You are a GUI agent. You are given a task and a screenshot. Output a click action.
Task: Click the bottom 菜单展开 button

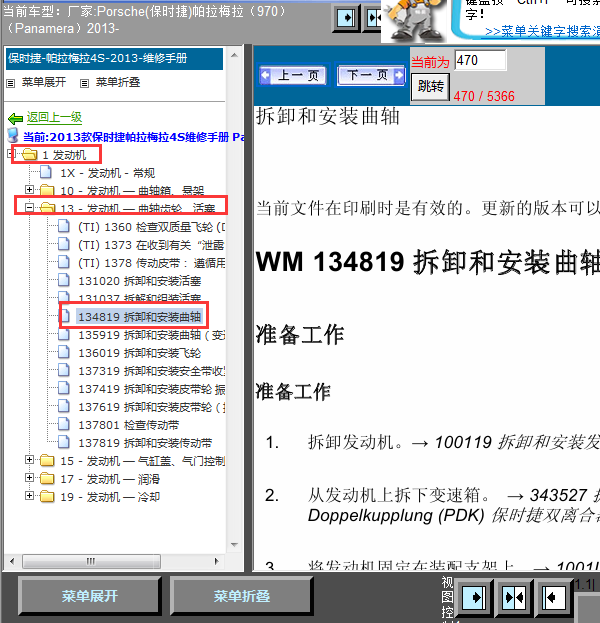90,595
